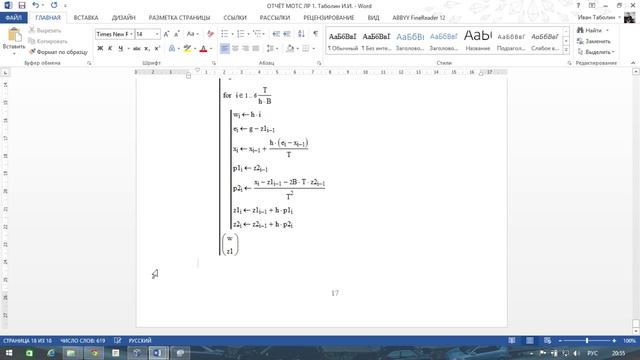Switch to ДИЗАЙН tab
The width and height of the screenshot is (640, 360).
coord(124,18)
